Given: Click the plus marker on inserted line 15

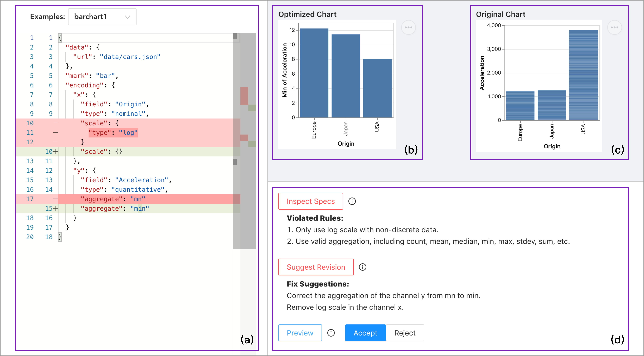Looking at the screenshot, I should point(56,209).
